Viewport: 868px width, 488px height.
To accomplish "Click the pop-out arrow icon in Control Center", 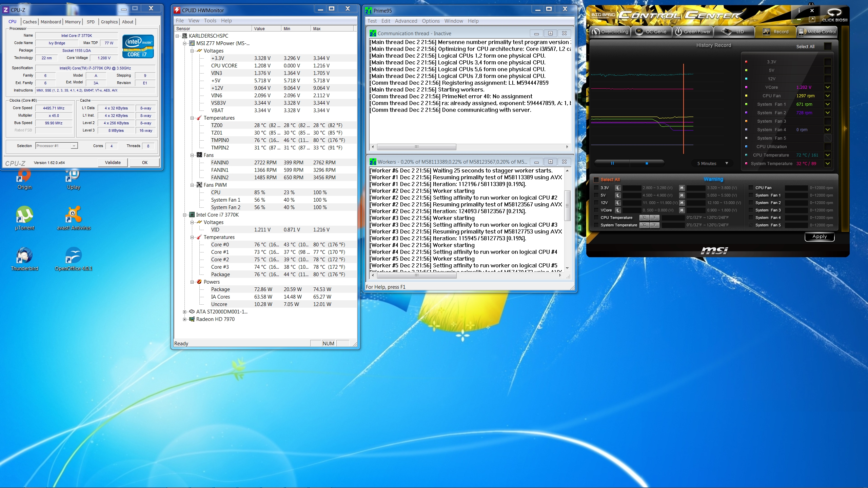I will [x=812, y=20].
